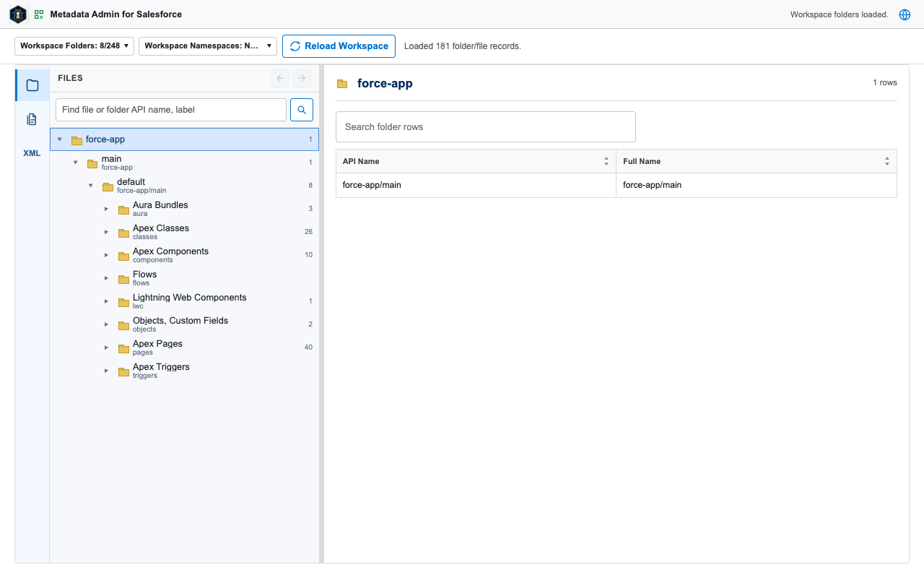This screenshot has height=578, width=924.
Task: Select the folder view sidebar icon
Action: (x=32, y=85)
